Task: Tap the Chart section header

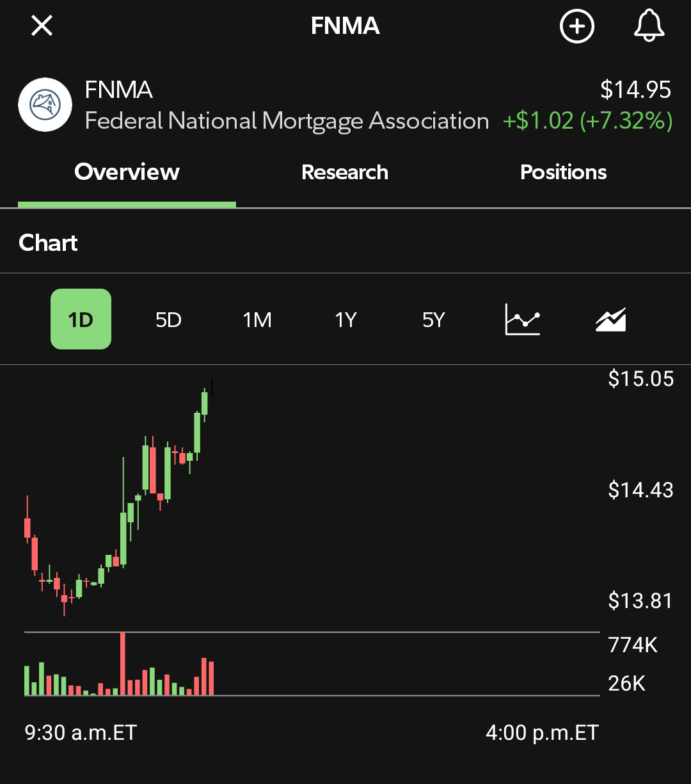Action: 48,243
